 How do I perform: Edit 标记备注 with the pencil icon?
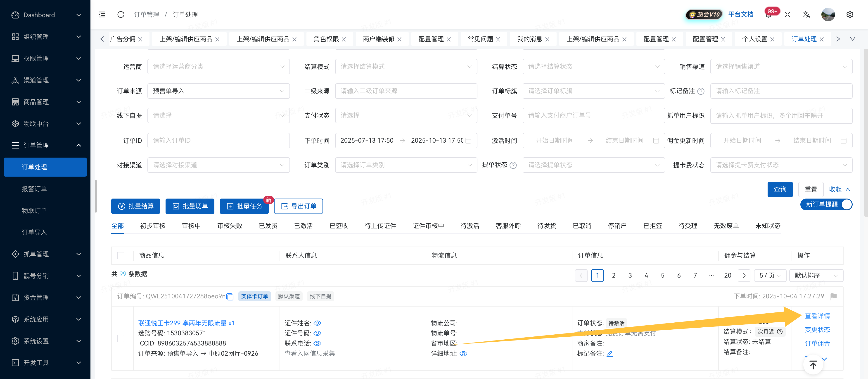pyautogui.click(x=609, y=353)
